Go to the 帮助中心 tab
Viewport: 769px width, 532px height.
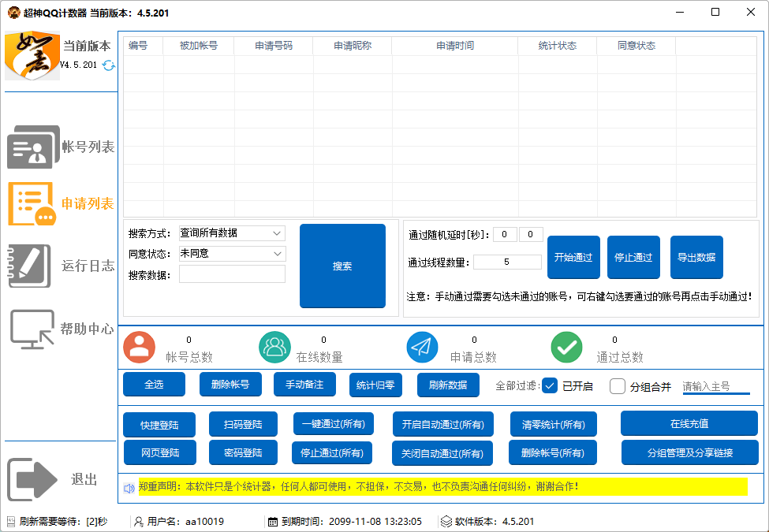point(88,329)
